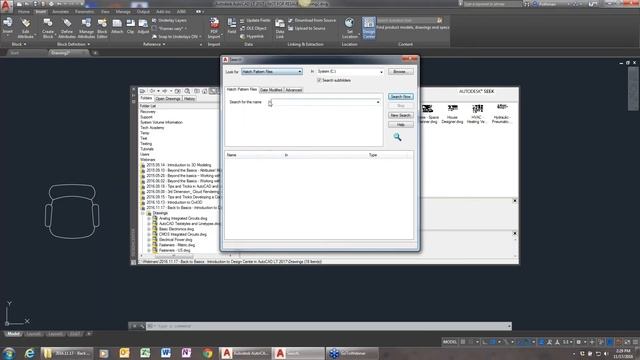Image resolution: width=640 pixels, height=360 pixels.
Task: Expand the Block panel dropdown
Action: (x=19, y=44)
